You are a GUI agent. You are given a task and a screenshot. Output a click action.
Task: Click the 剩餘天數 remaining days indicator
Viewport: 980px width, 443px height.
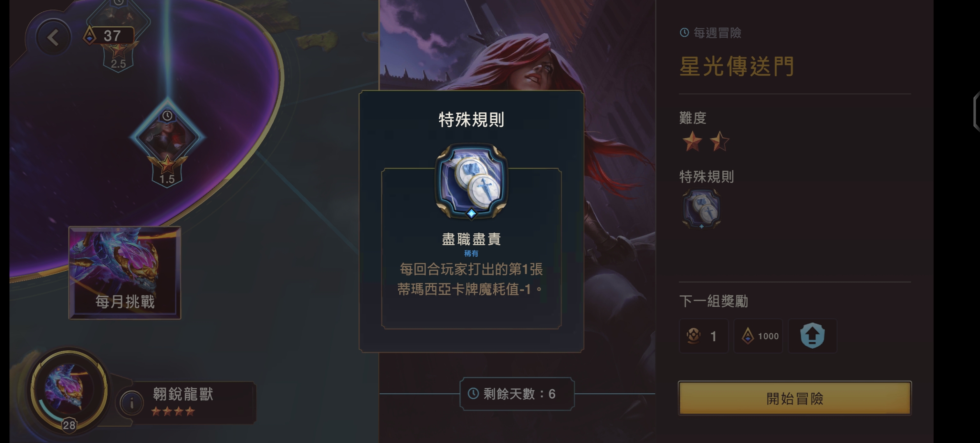(517, 394)
